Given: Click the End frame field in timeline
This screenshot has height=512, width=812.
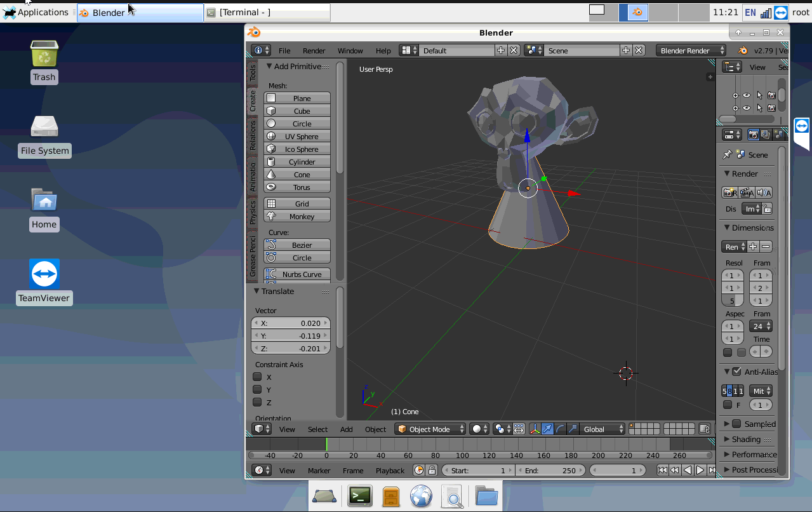Looking at the screenshot, I should (x=550, y=471).
